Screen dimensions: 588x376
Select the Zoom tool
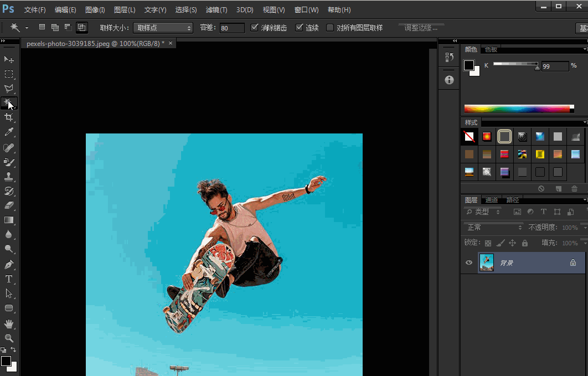coord(9,338)
